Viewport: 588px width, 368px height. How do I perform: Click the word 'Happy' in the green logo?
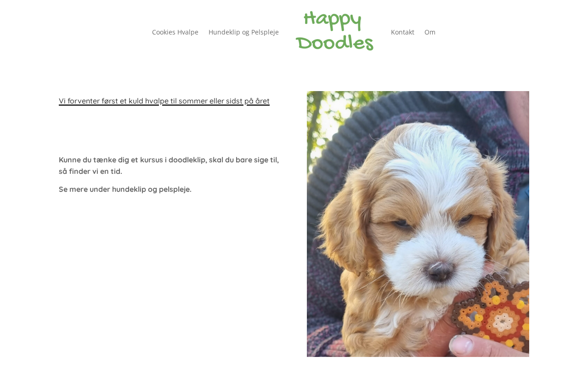pos(333,20)
